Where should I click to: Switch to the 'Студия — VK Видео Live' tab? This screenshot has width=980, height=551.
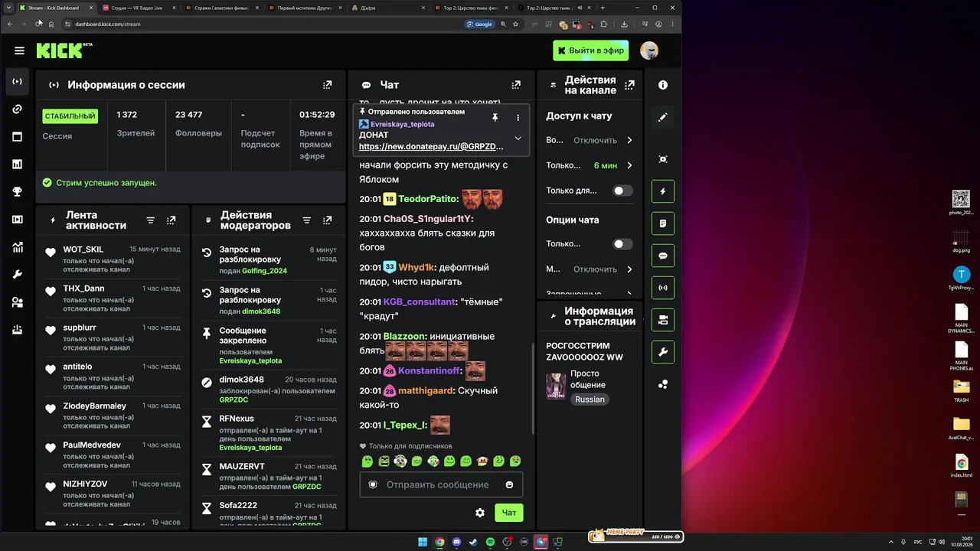pyautogui.click(x=138, y=8)
